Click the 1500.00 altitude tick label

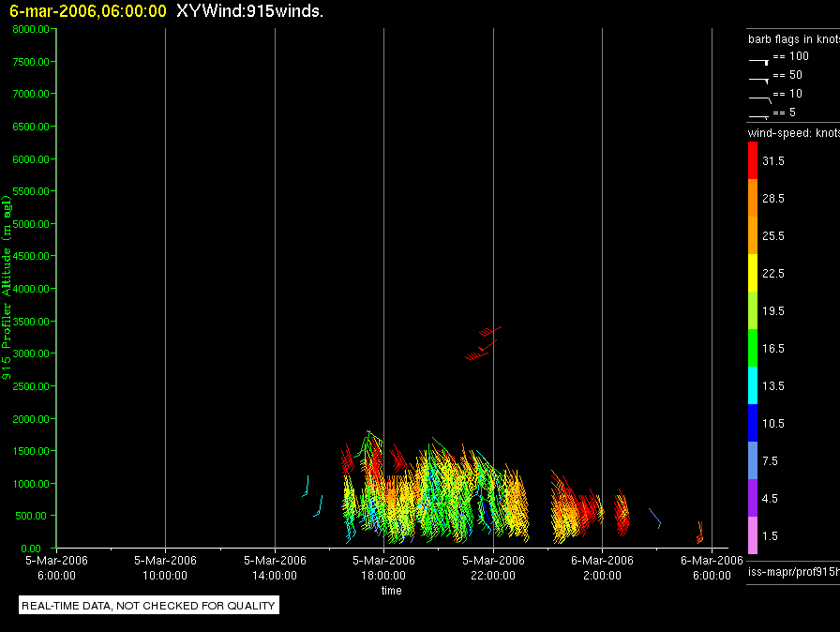[31, 451]
